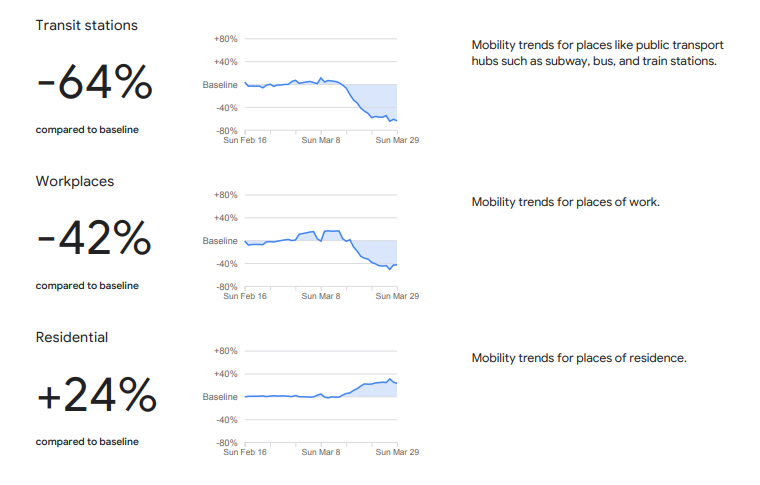
Task: Click 'compared to baseline' under +24%
Action: point(87,442)
